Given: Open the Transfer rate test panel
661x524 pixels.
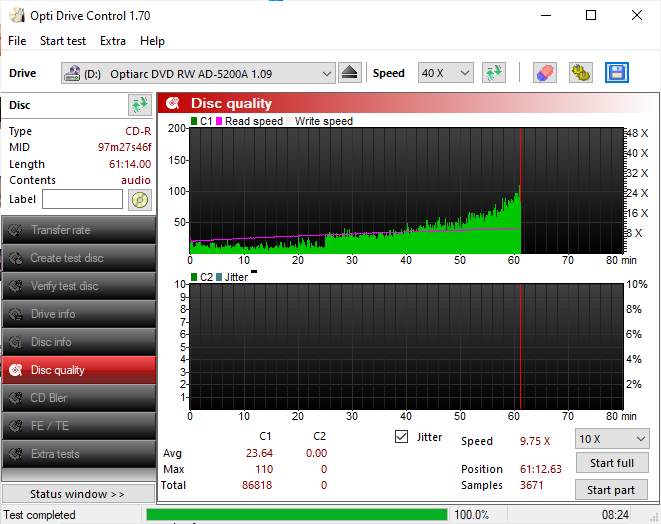Looking at the screenshot, I should point(79,230).
